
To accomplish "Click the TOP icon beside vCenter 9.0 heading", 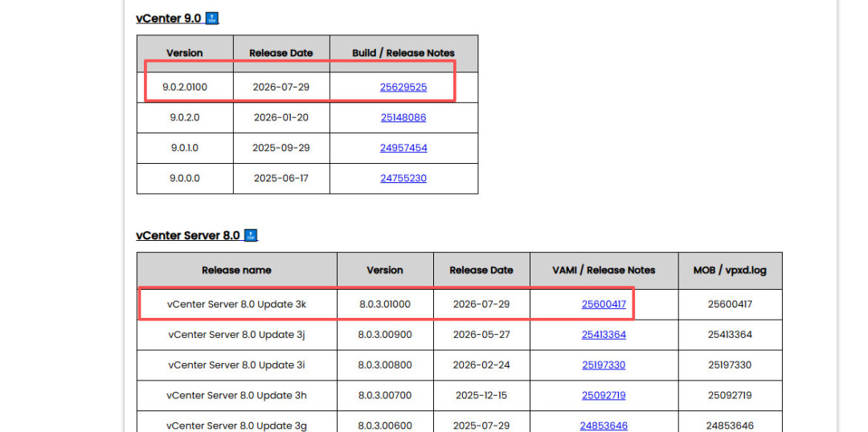I will click(212, 18).
